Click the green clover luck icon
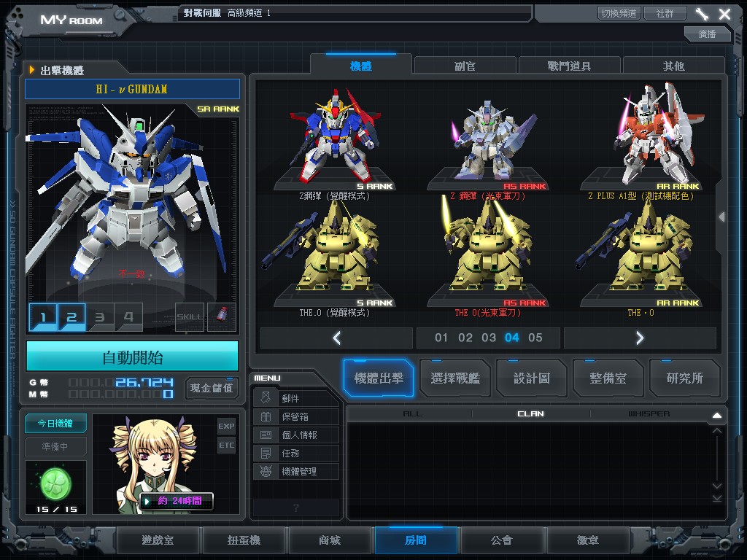The image size is (747, 560). 55,484
